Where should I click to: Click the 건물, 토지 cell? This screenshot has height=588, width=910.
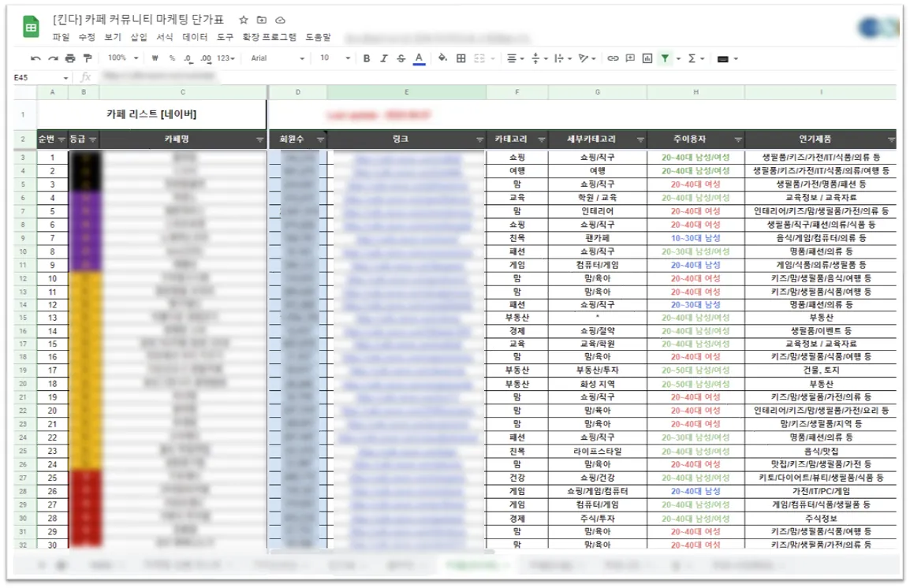(821, 370)
